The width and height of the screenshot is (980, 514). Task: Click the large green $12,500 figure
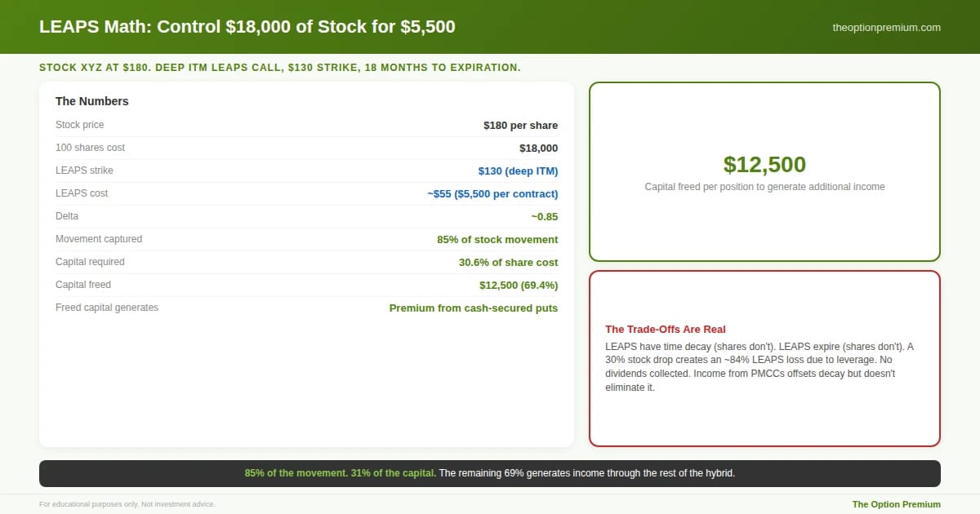(x=764, y=164)
